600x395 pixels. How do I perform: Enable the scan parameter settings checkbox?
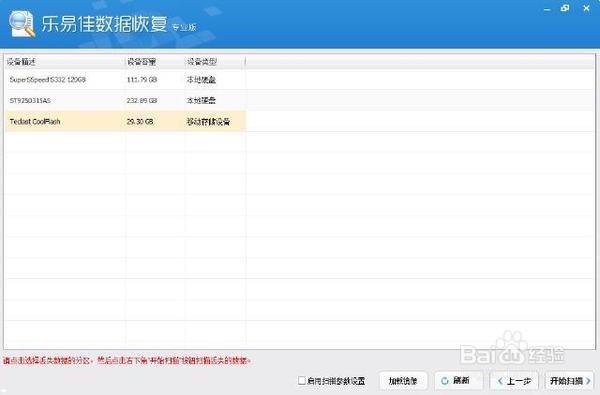click(302, 380)
